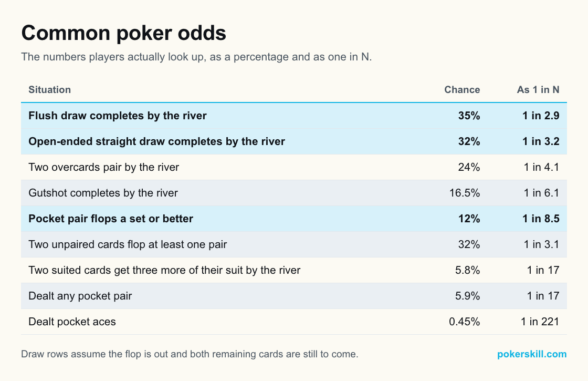588x381 pixels.
Task: Select the Dealt any pocket pair row
Action: [x=294, y=296]
